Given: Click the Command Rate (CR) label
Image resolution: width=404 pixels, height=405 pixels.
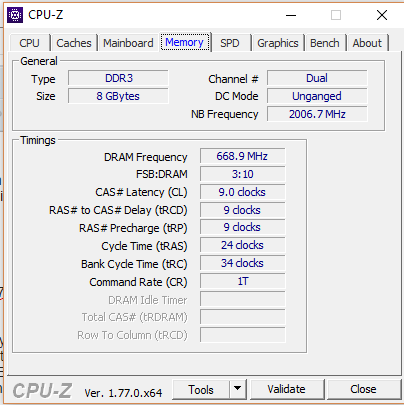Looking at the screenshot, I should pyautogui.click(x=138, y=282).
